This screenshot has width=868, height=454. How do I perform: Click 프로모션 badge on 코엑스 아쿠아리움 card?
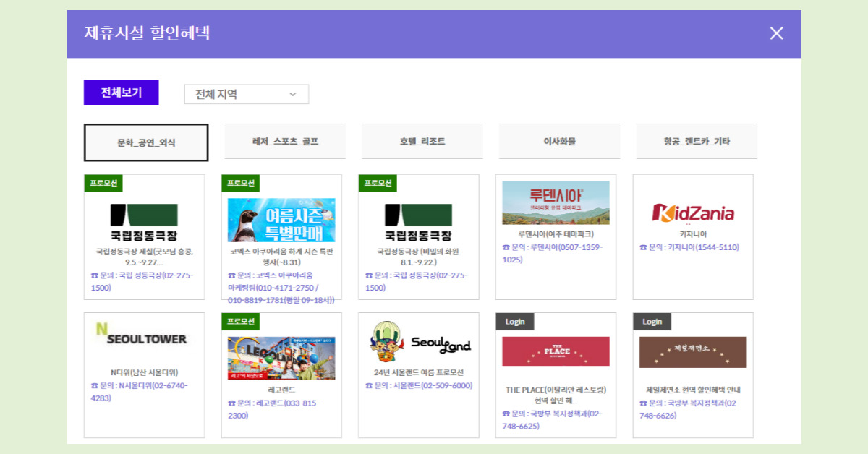pyautogui.click(x=241, y=183)
